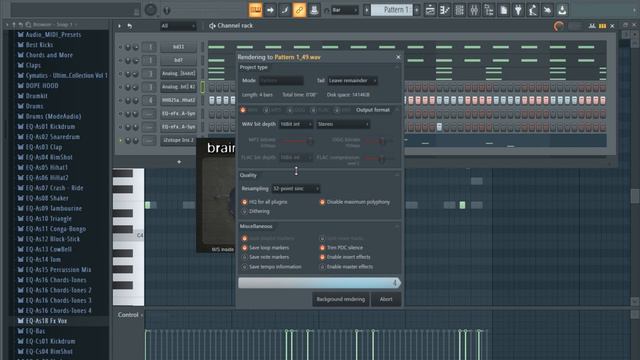640x360 pixels.
Task: Open the Resampling 32-point sinc dropdown
Action: (x=296, y=189)
